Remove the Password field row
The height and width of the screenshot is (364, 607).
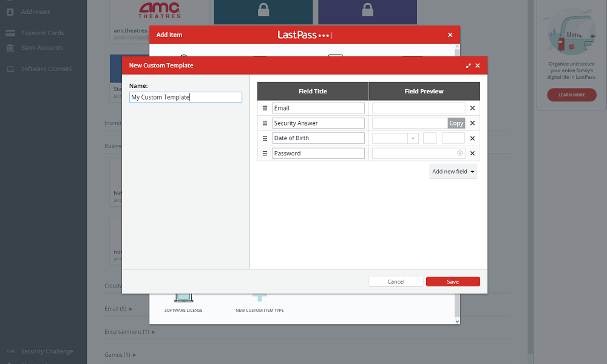[x=472, y=153]
